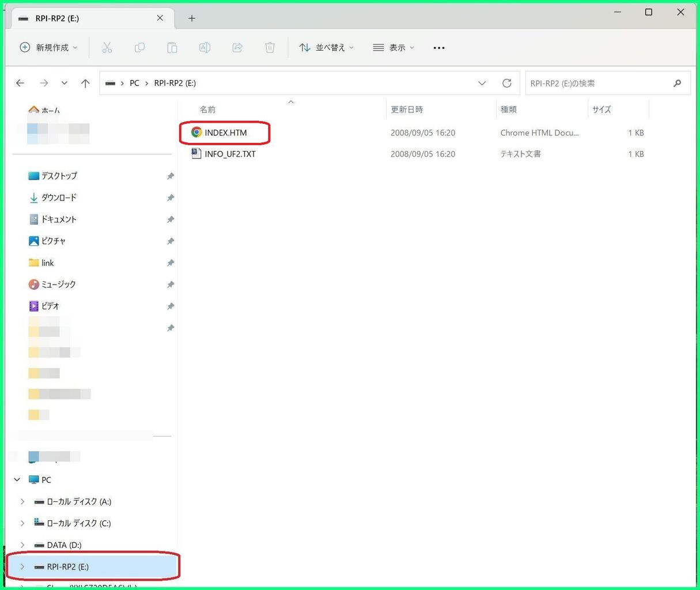Screen dimensions: 700x590
Task: Click the text file icon of INFO_UF2.TXT
Action: pos(196,154)
